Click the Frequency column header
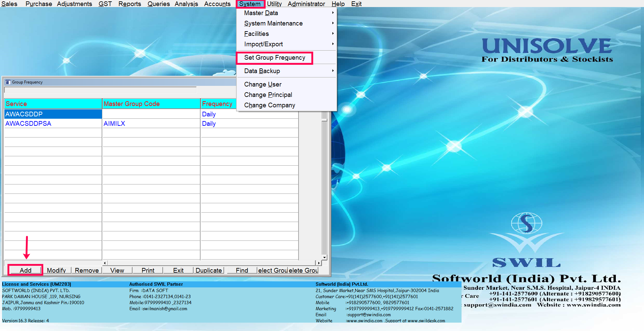Screen dimensions: 644x331 pos(218,104)
